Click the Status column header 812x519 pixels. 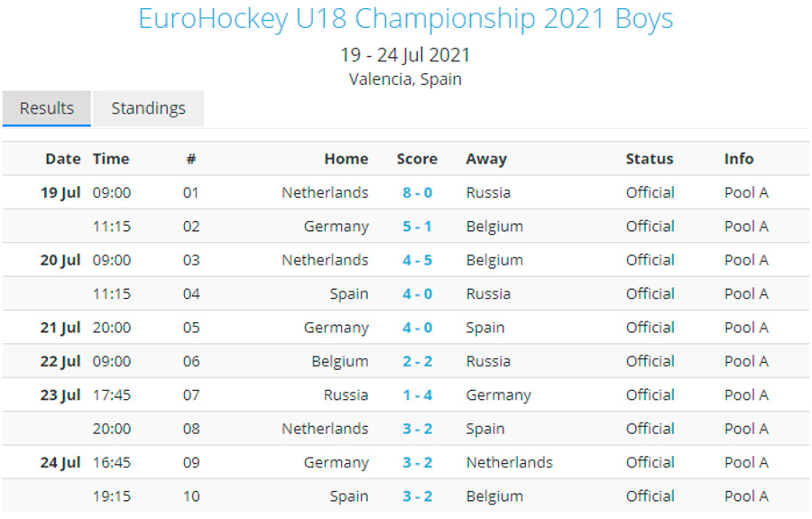tap(650, 159)
